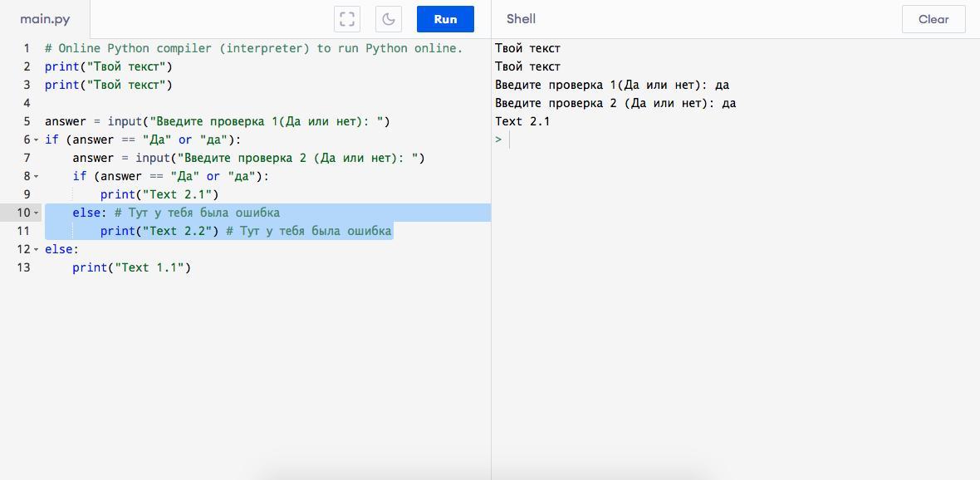The height and width of the screenshot is (480, 980).
Task: Click shell line 'Введите проверка 1'
Action: (612, 85)
